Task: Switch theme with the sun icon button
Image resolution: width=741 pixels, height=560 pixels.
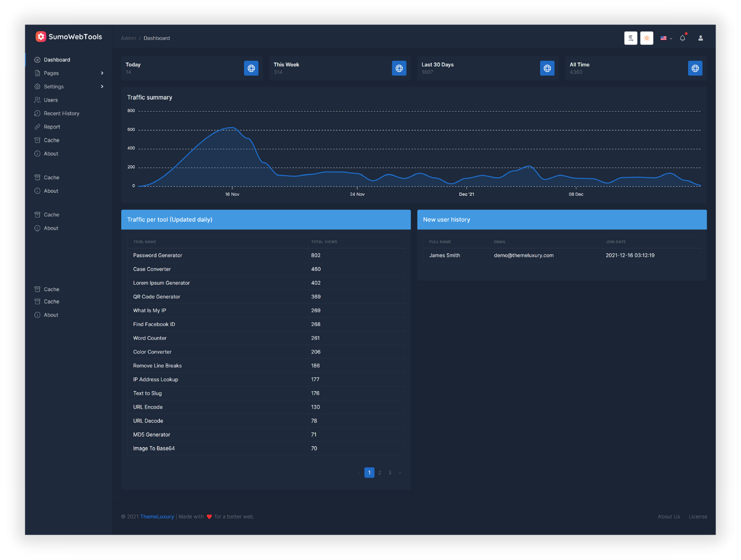Action: [647, 38]
